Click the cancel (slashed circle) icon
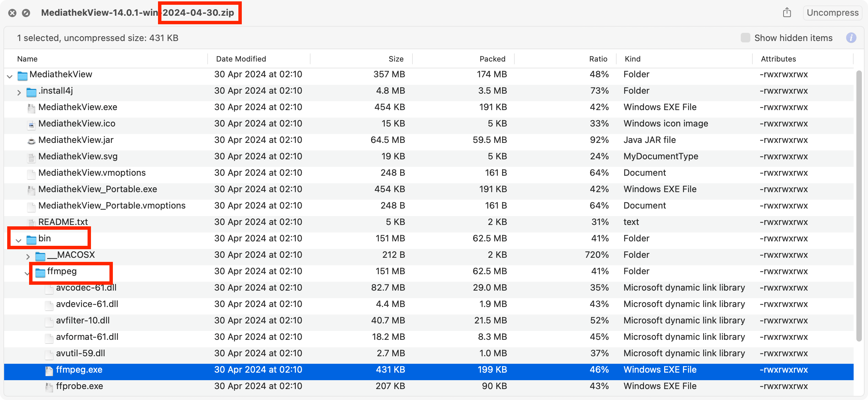This screenshot has width=868, height=400. coord(26,13)
